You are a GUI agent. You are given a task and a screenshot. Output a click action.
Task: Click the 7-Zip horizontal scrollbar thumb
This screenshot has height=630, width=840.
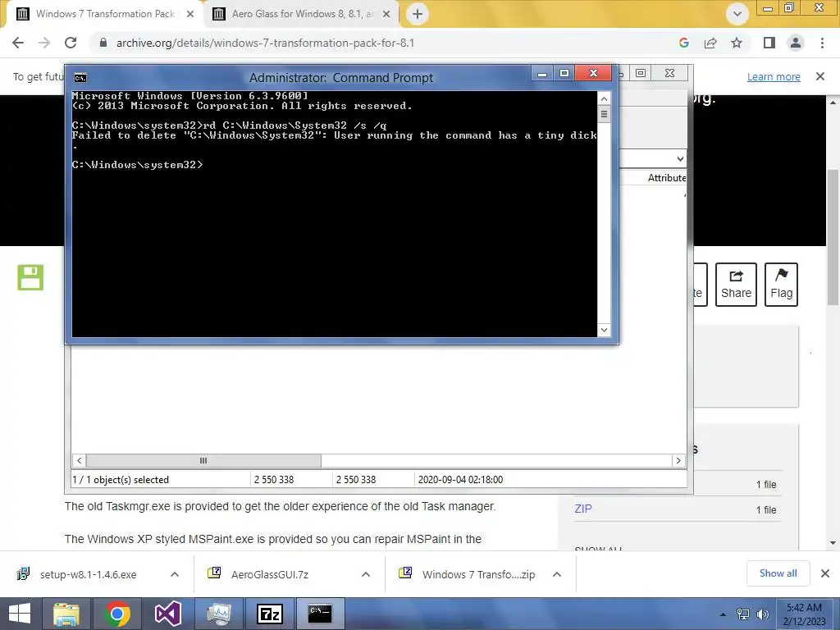click(x=203, y=461)
